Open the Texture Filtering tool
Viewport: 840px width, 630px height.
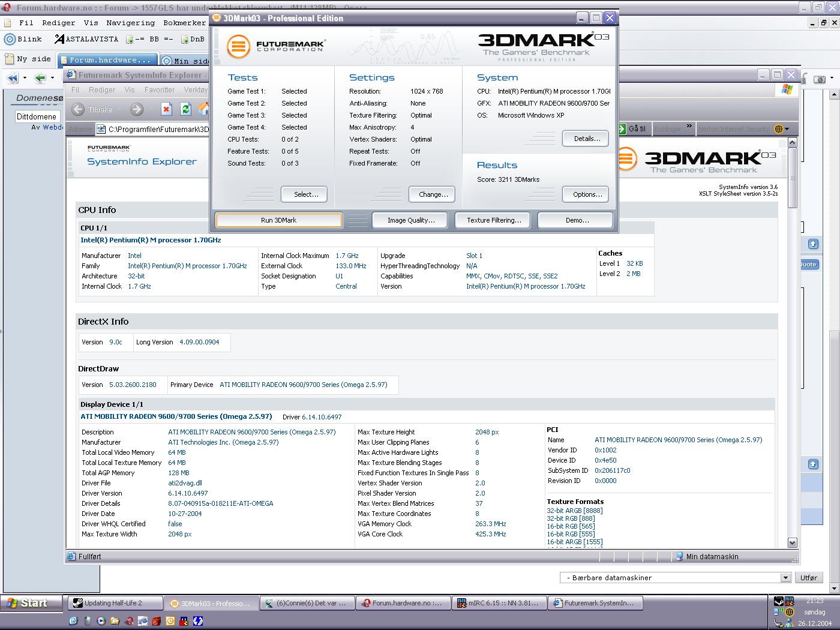click(x=493, y=220)
